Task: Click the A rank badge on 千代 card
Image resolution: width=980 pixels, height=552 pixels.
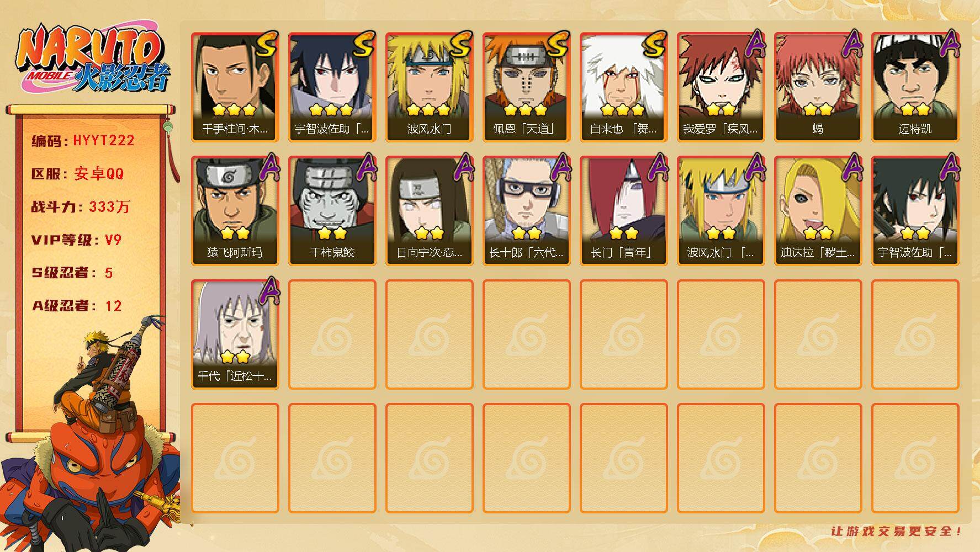Action: coord(268,290)
